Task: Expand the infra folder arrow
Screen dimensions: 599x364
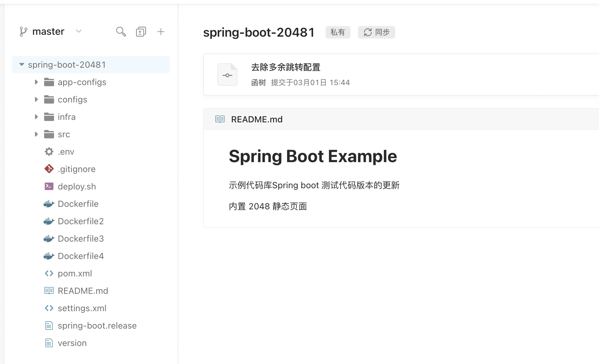Action: 36,117
